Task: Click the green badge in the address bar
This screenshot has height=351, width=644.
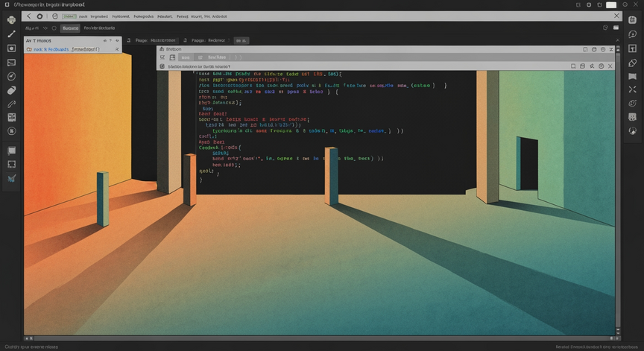Action: coord(69,16)
